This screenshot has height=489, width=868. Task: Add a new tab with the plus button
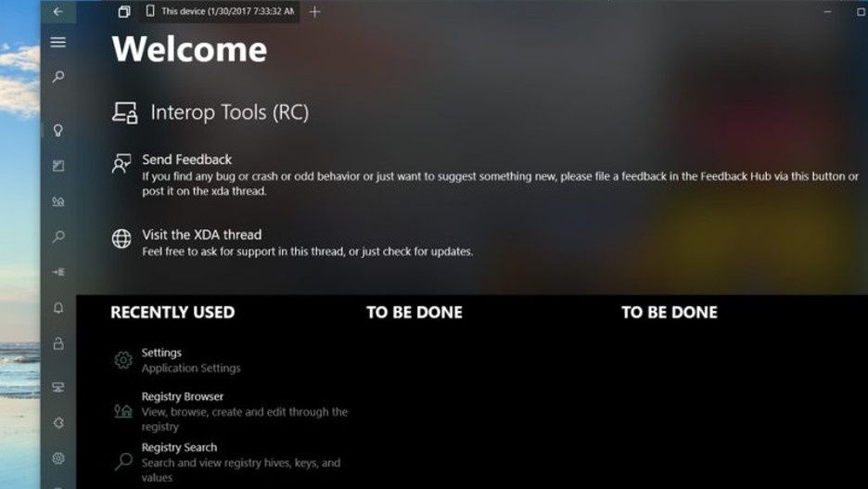click(314, 12)
